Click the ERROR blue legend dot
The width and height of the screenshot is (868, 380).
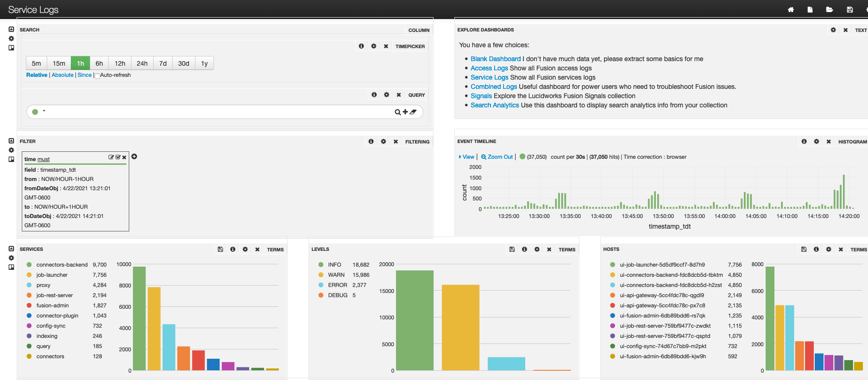(321, 285)
